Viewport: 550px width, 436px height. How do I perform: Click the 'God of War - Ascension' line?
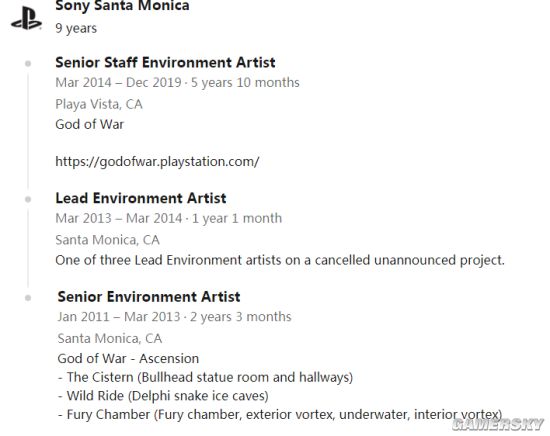(x=128, y=359)
